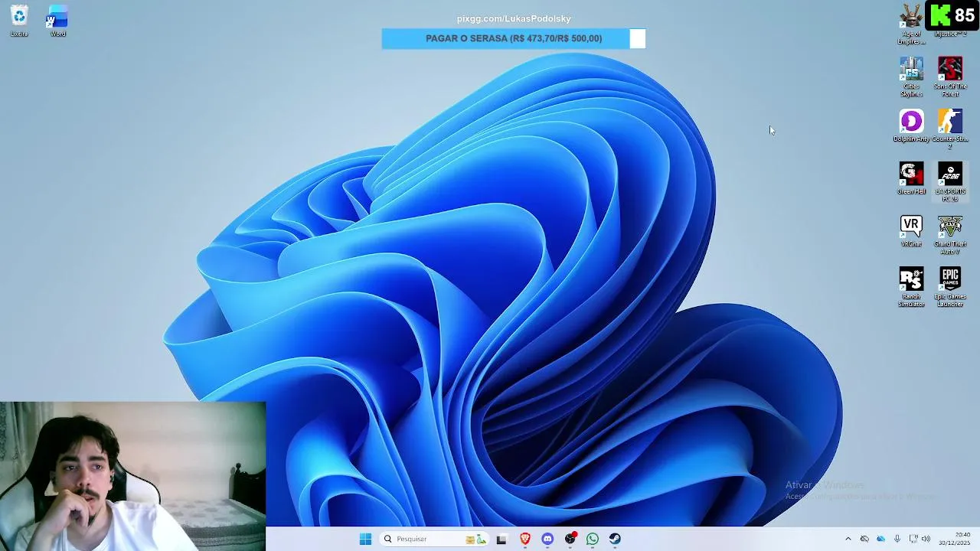Select the VRChat desktop icon

[x=911, y=231]
